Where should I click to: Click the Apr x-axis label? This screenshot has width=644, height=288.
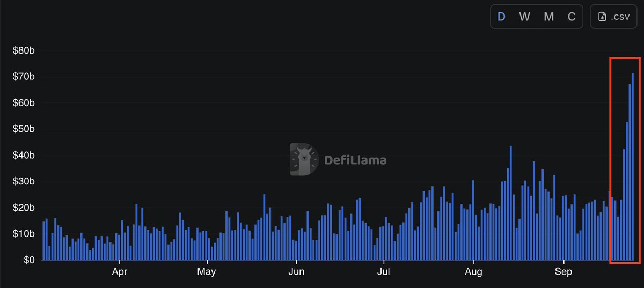119,272
